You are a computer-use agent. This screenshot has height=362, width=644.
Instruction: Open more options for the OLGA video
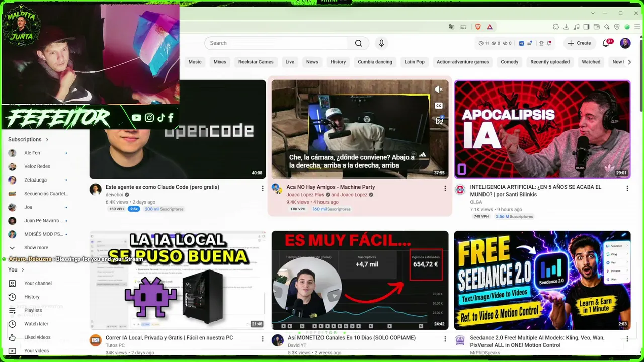click(627, 188)
